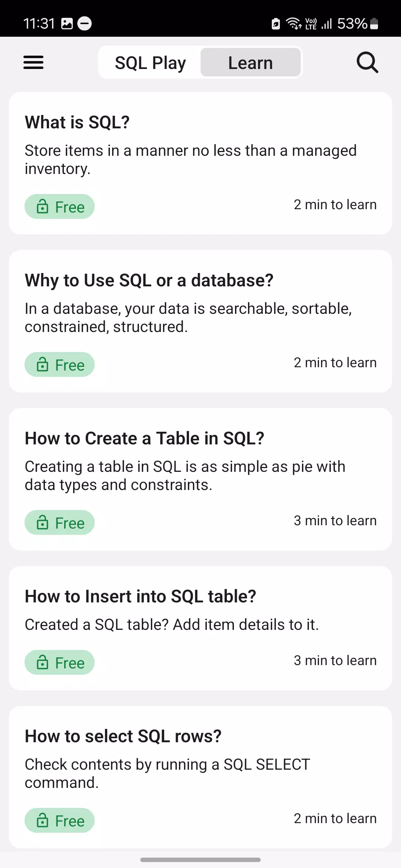Open 'How to Insert into SQL table?' lesson
This screenshot has width=401, height=868.
[x=140, y=596]
